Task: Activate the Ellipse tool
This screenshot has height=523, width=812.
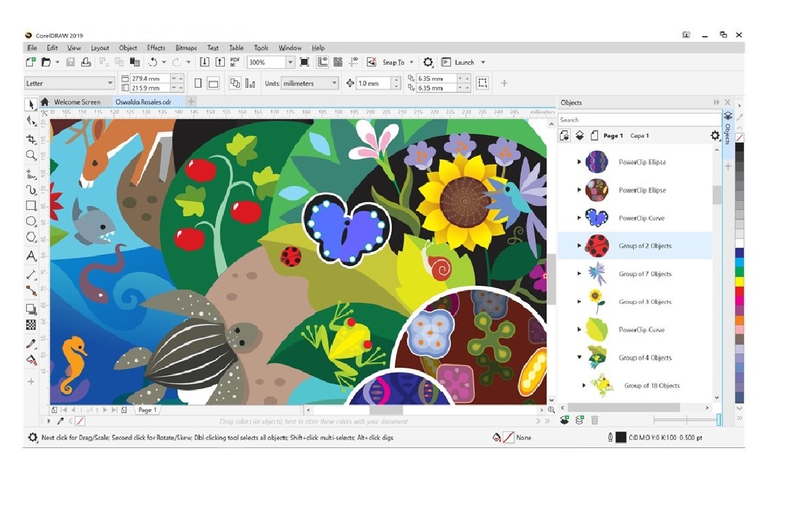Action: [x=31, y=221]
